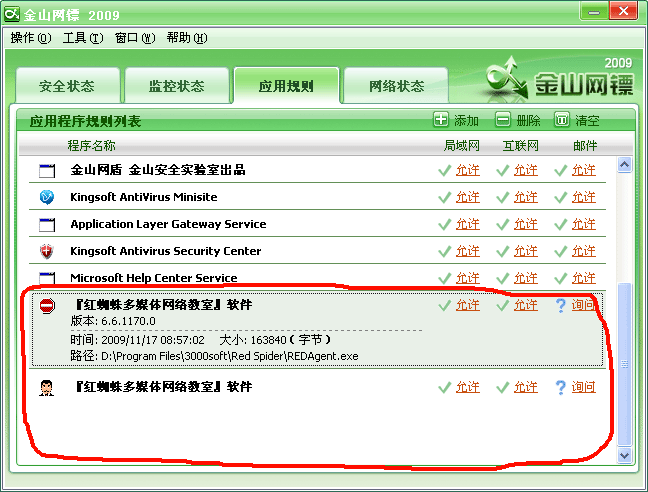Open the 帮助(H) menu
The image size is (648, 492).
[x=186, y=38]
